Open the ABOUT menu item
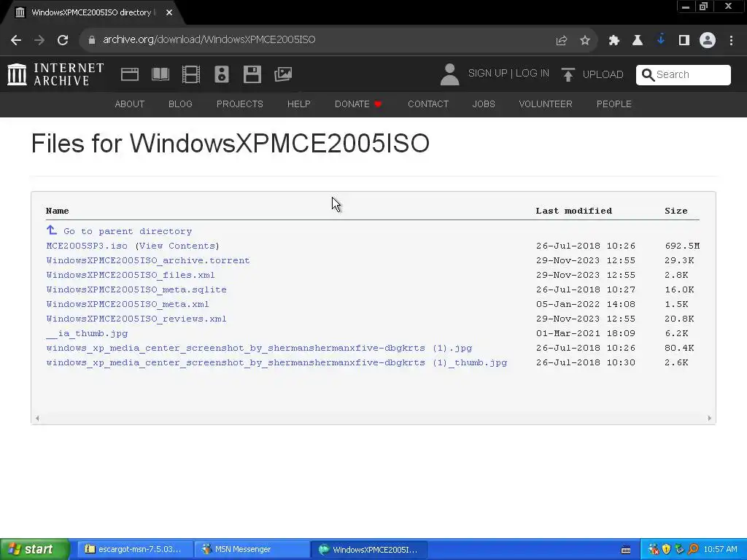 tap(130, 104)
